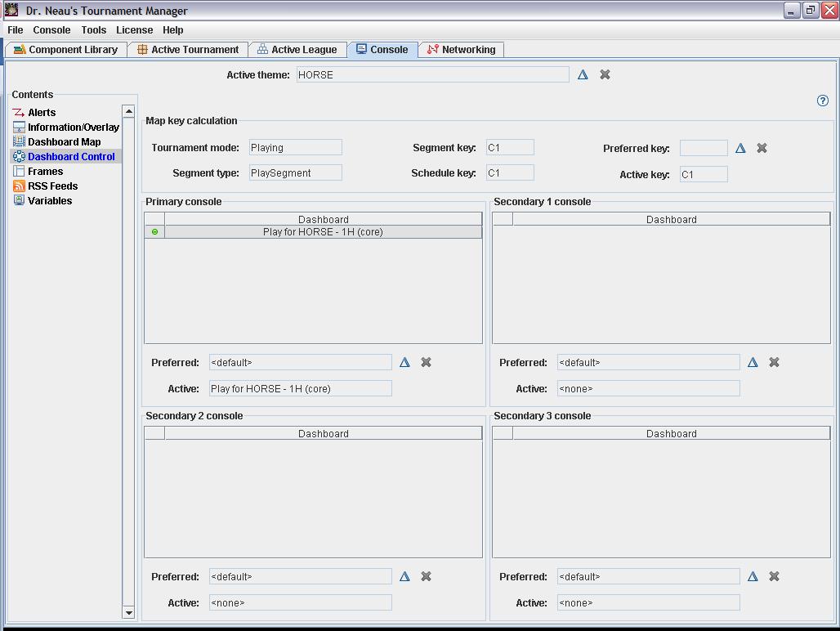Click the Contents scrollbar down arrow
Viewport: 840px width, 631px height.
(128, 612)
